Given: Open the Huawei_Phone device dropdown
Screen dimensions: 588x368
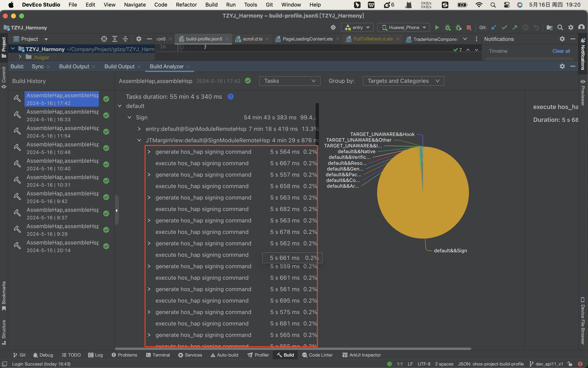Looking at the screenshot, I should (x=403, y=28).
